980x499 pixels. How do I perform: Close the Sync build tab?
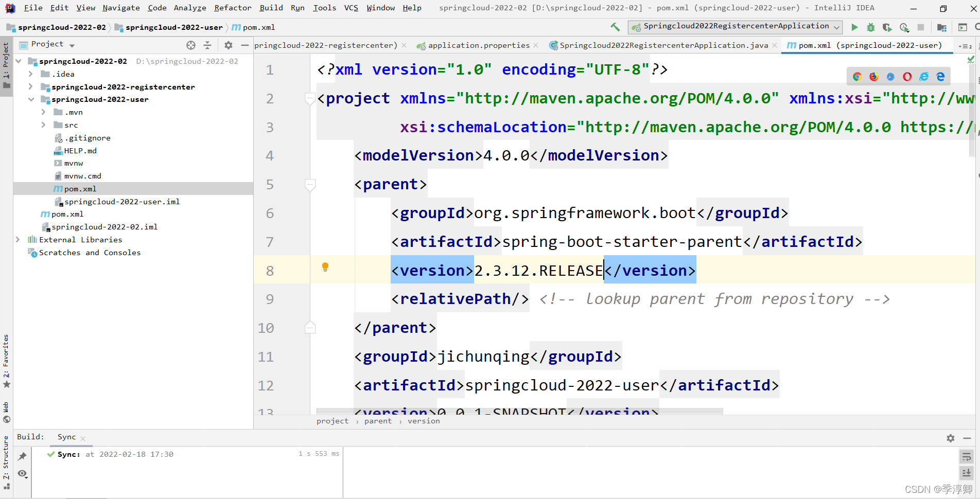[x=83, y=439]
